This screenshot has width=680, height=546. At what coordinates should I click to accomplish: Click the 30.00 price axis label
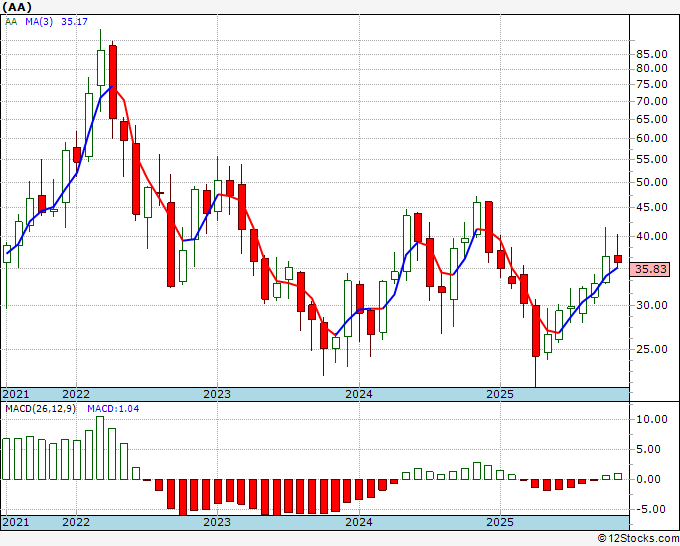[x=652, y=305]
